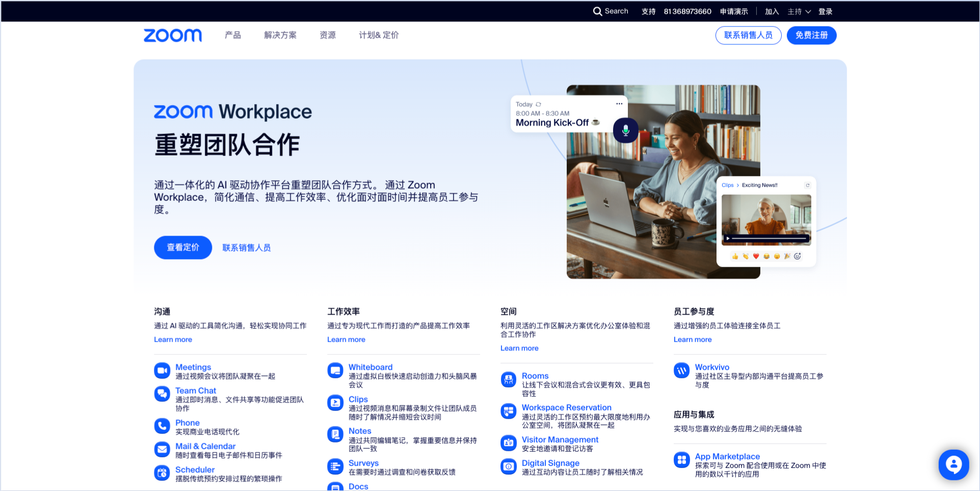Click 登录 in the top bar
The height and width of the screenshot is (491, 980).
point(825,11)
